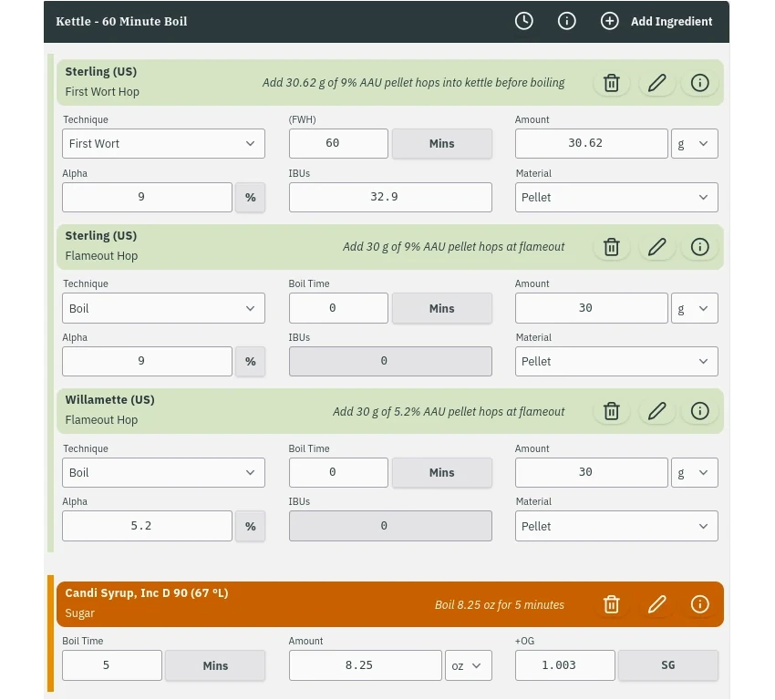This screenshot has height=700, width=775.
Task: Toggle alpha percent unit for Willamette
Action: coord(250,526)
